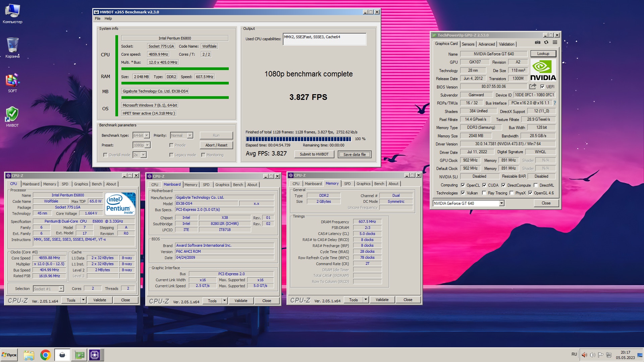The height and width of the screenshot is (362, 644).
Task: Launch Chrome from the taskbar
Action: [x=45, y=355]
